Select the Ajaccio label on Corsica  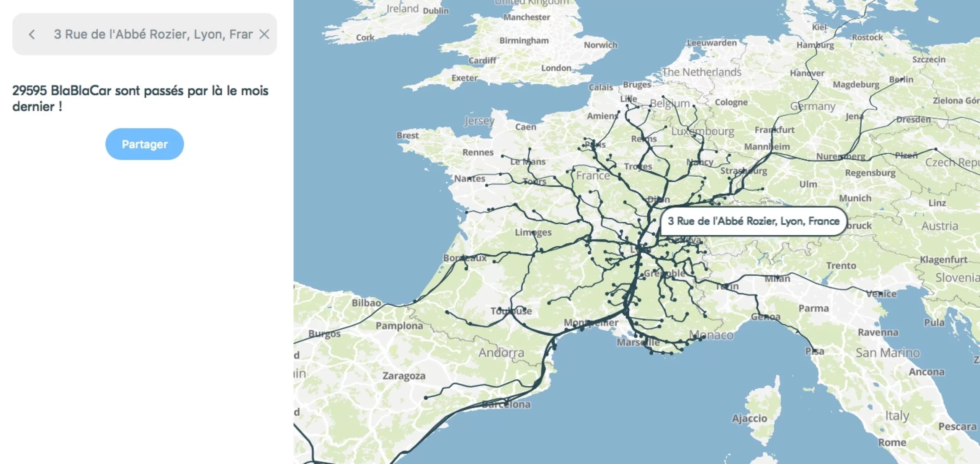pyautogui.click(x=749, y=418)
